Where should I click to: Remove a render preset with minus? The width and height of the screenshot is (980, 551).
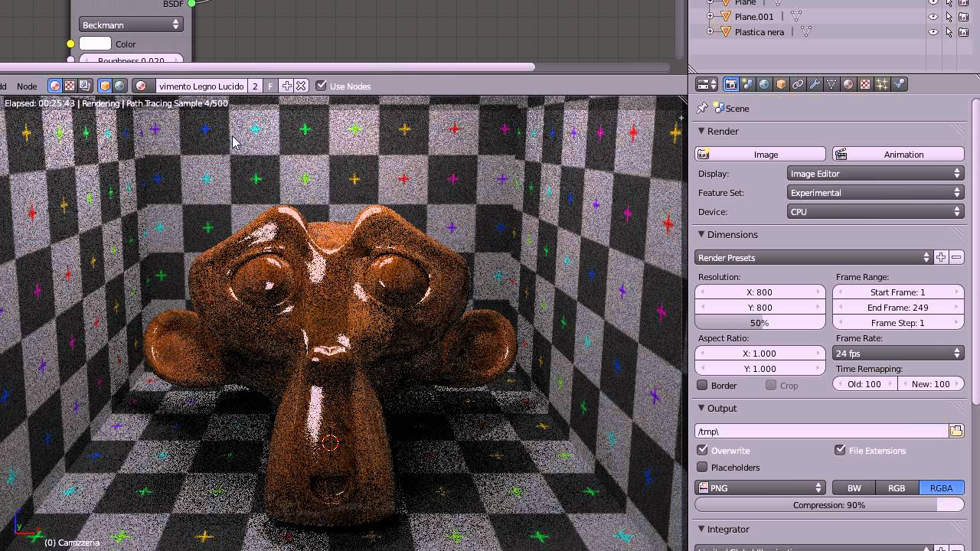pyautogui.click(x=956, y=258)
